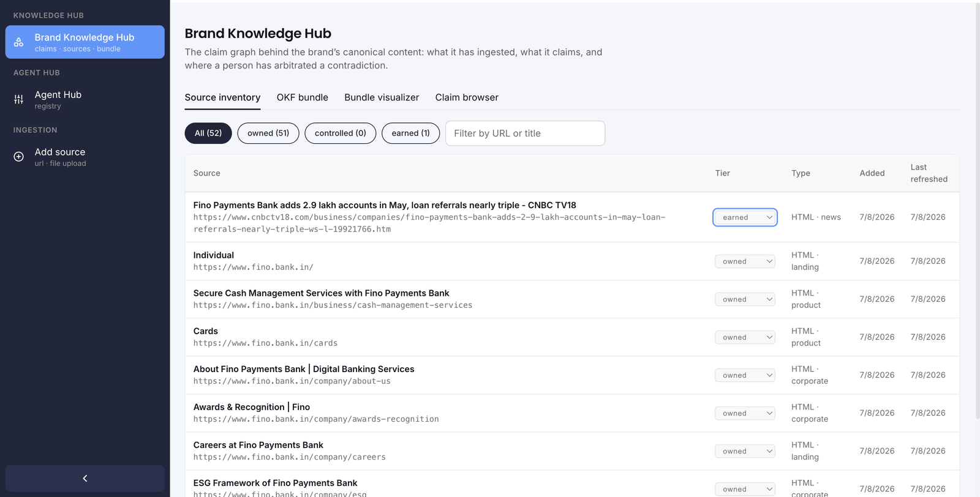Click the Individual source title
This screenshot has width=980, height=497.
tap(214, 255)
